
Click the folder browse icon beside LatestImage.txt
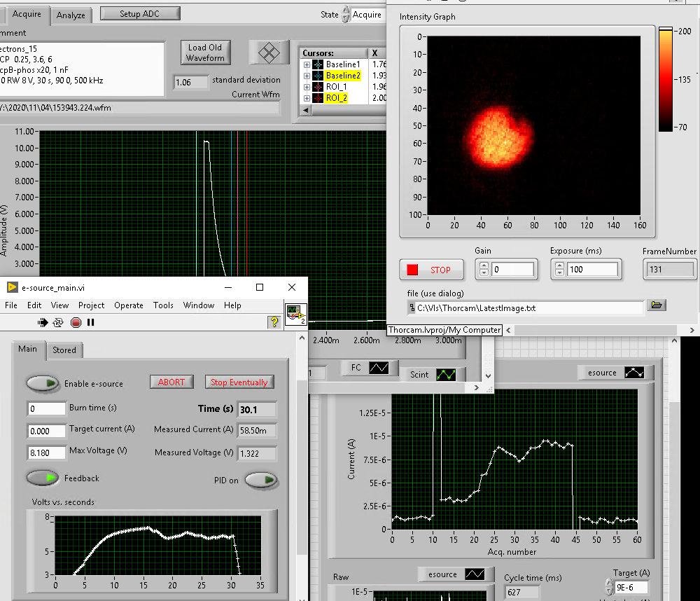656,305
